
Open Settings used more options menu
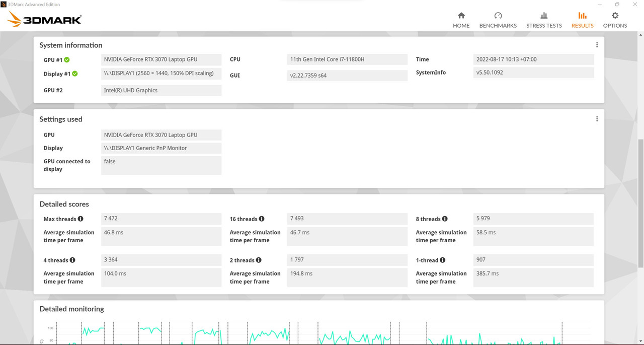pyautogui.click(x=597, y=119)
